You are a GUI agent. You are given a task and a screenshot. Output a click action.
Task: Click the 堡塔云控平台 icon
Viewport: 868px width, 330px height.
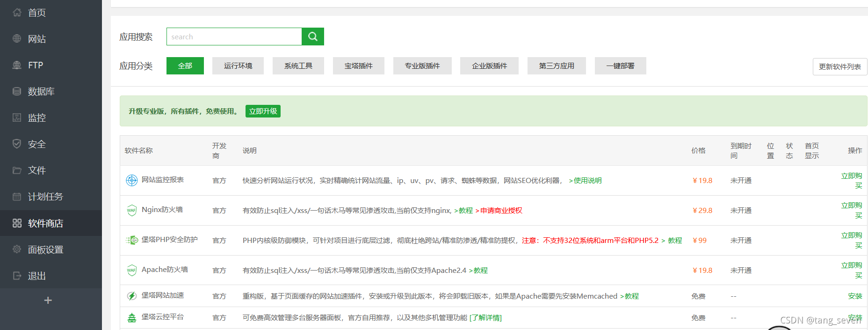pos(132,317)
